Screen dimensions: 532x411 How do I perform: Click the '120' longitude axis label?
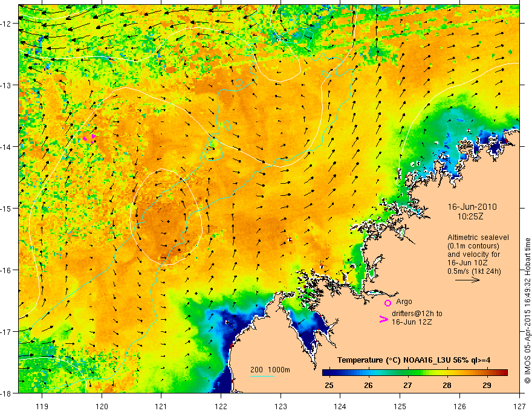[x=102, y=406]
